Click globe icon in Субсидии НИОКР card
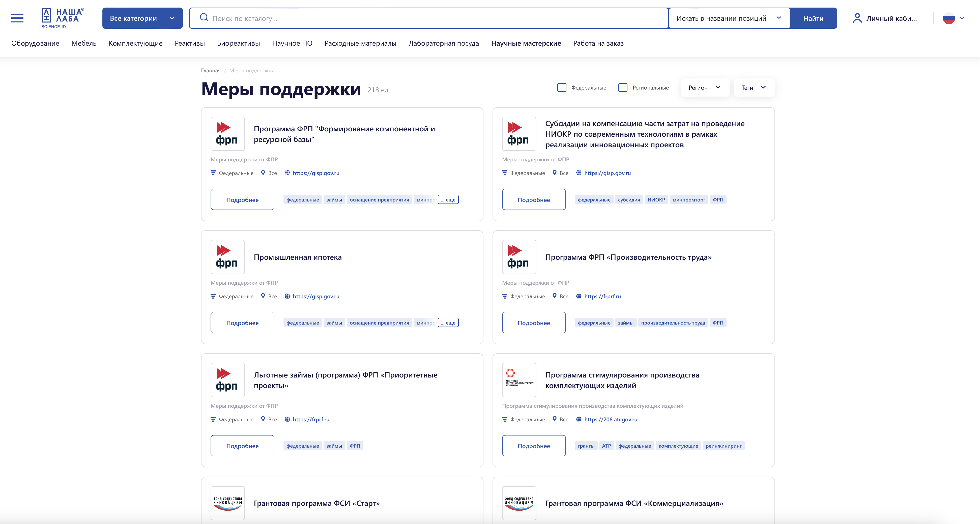Image resolution: width=980 pixels, height=524 pixels. tap(579, 173)
